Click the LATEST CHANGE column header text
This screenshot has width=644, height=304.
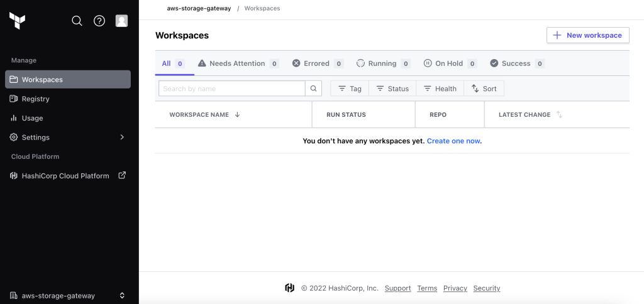click(x=525, y=115)
